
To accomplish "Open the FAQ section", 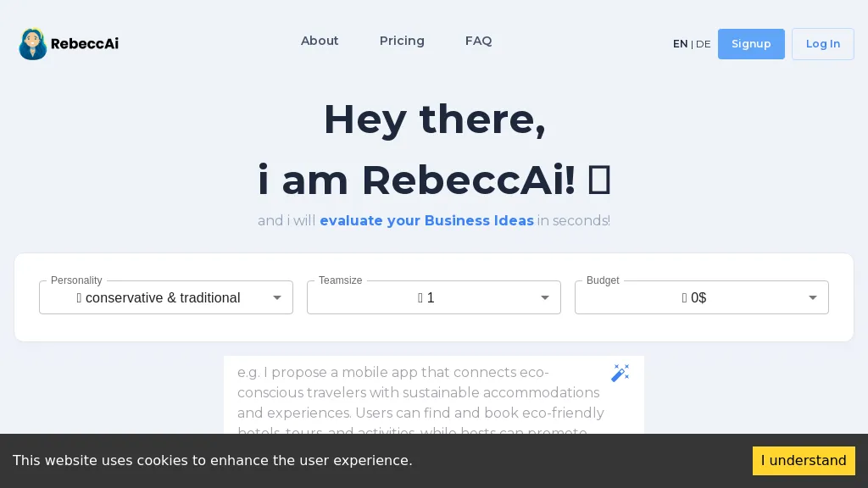I will (478, 41).
